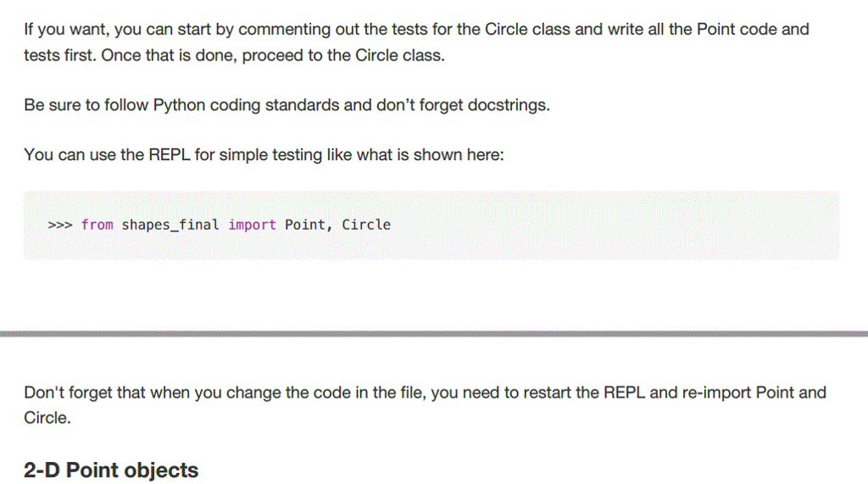Click the 'If you want, you can start' paragraph
This screenshot has height=484, width=868.
[x=416, y=42]
